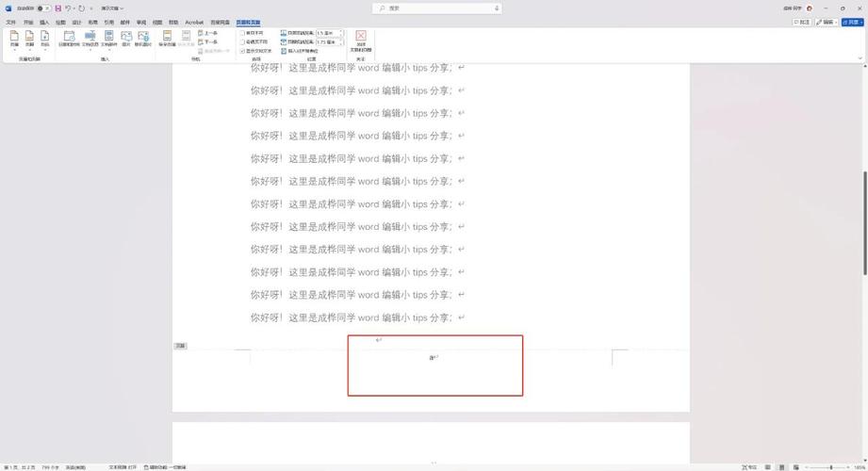Click the Search box in title bar
The width and height of the screenshot is (868, 471).
point(436,8)
